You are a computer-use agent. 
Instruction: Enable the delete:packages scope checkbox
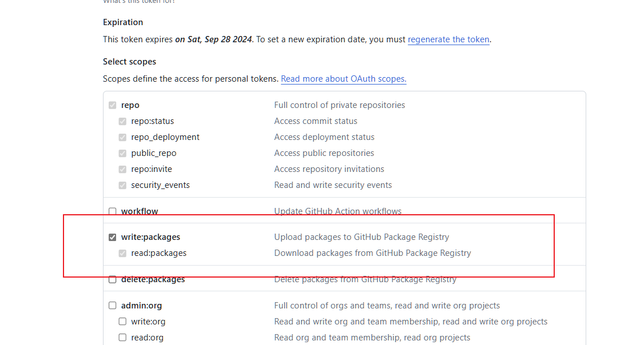tap(113, 279)
